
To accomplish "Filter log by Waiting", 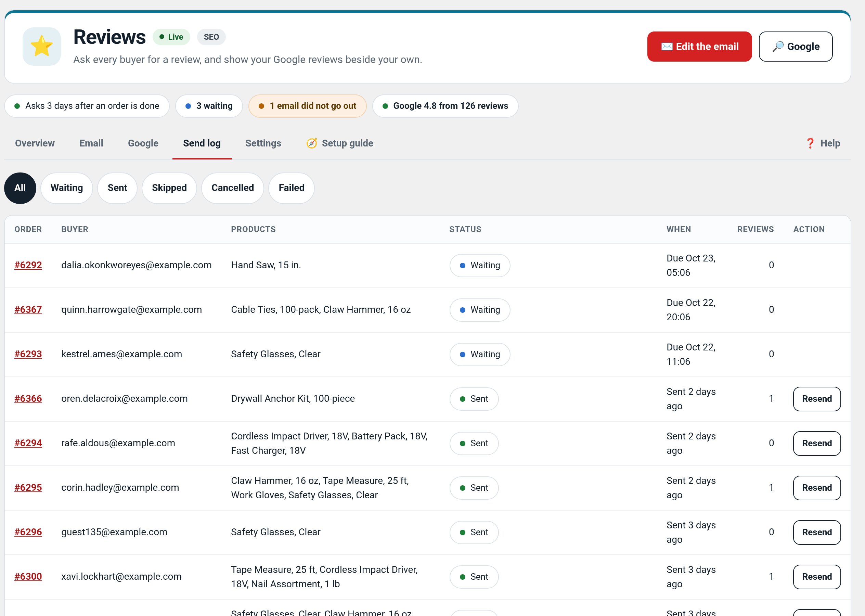I will tap(67, 188).
